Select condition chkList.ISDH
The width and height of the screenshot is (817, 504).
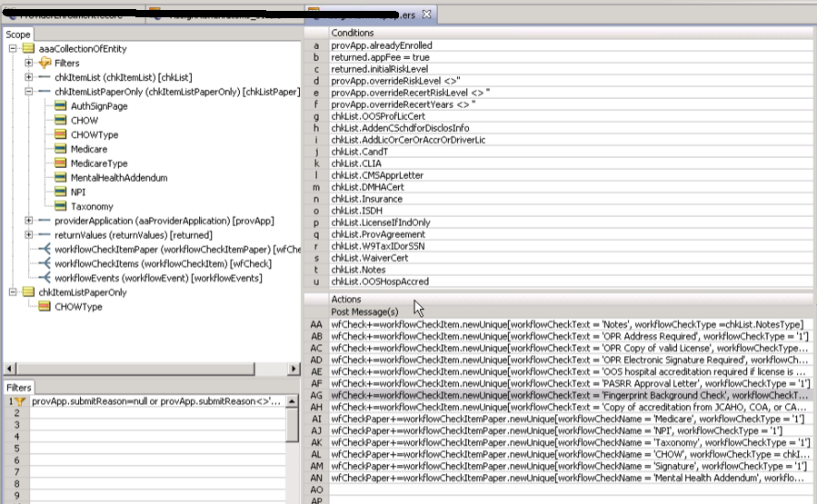click(x=571, y=211)
